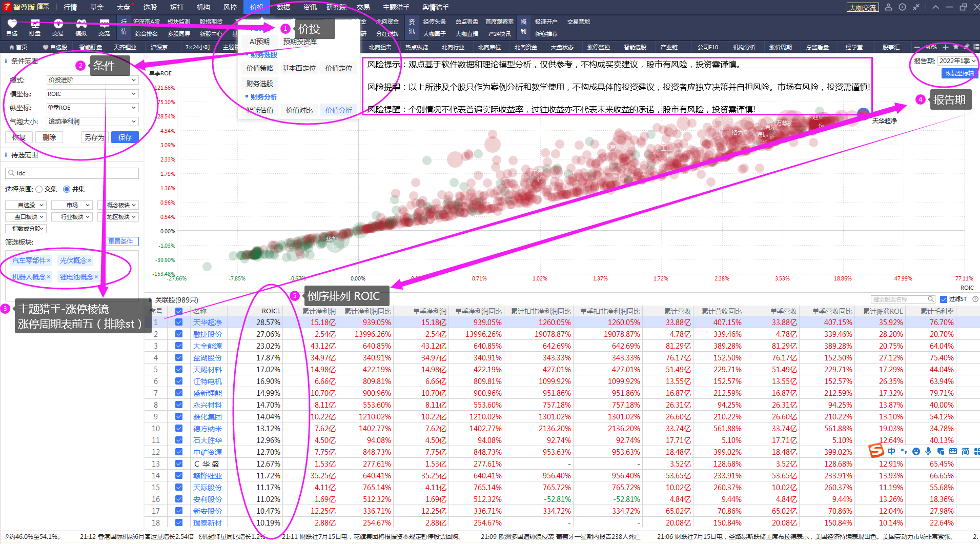Click user account icon in title bar
This screenshot has width=980, height=544.
[889, 7]
